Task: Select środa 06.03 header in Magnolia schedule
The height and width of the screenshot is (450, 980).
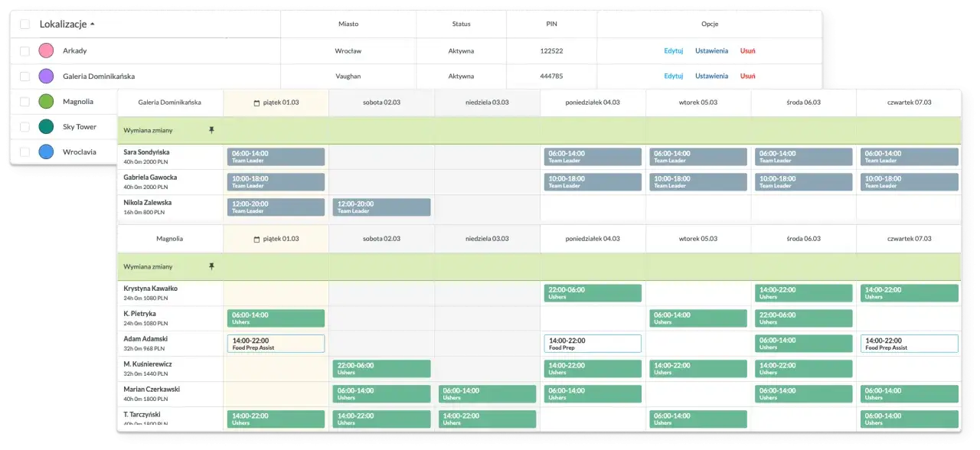Action: 804,239
